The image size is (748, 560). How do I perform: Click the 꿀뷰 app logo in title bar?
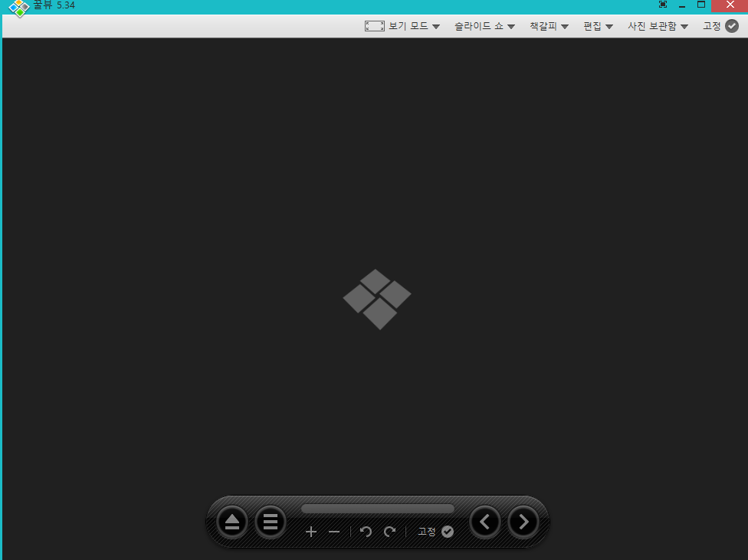(x=19, y=8)
